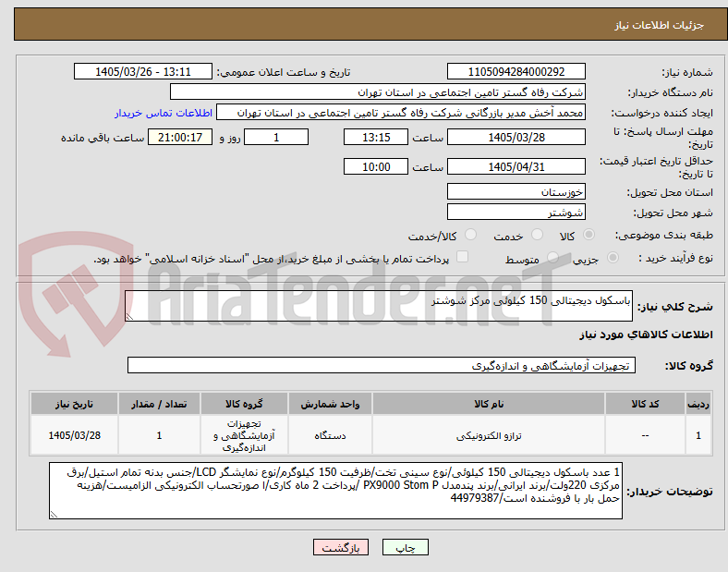Click the buyer organization name field
This screenshot has height=572, width=728.
[x=378, y=91]
